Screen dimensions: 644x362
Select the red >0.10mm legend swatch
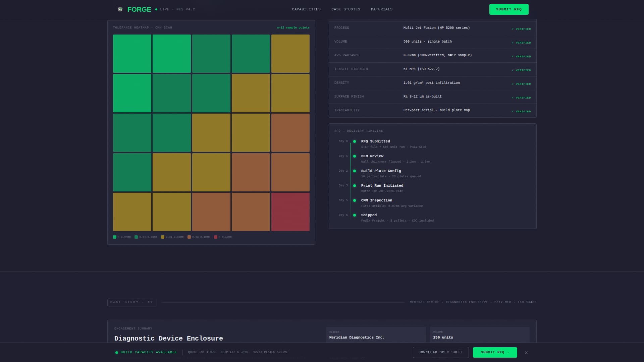tap(216, 237)
